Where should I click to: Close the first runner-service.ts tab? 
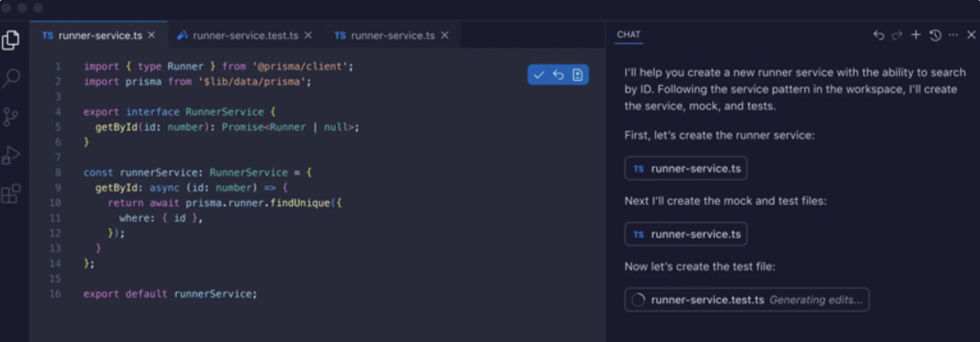[151, 35]
